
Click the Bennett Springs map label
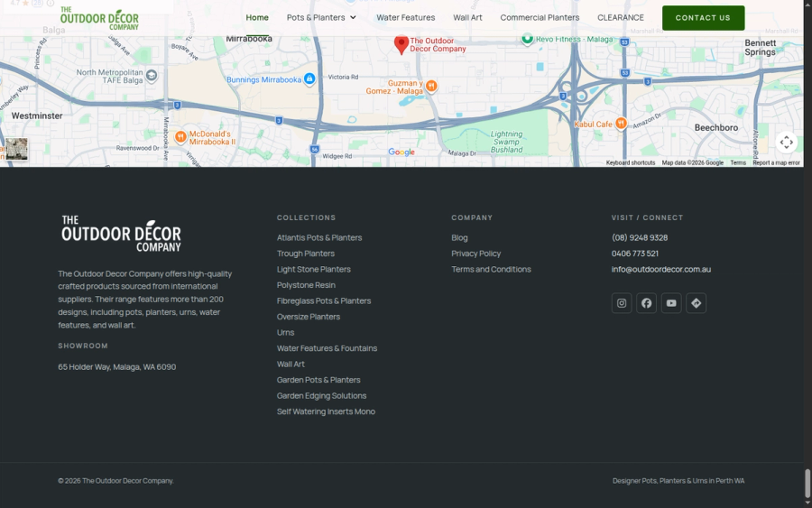tap(761, 48)
